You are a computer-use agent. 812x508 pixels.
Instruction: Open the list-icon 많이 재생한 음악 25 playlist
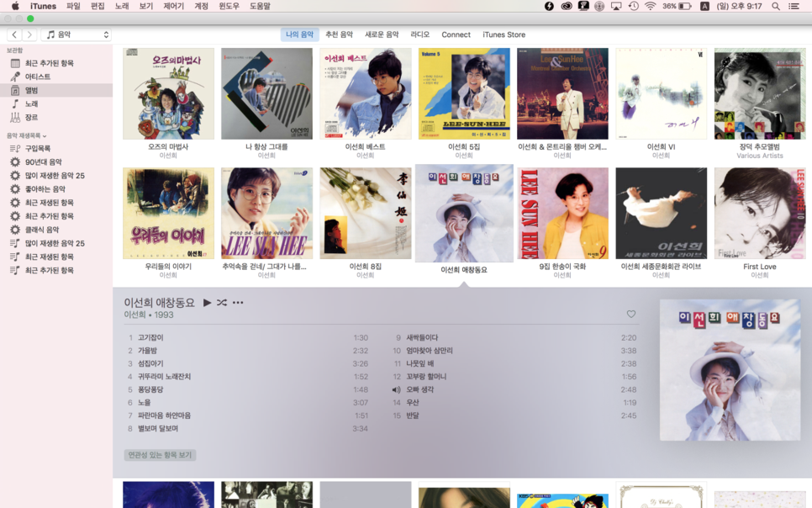coord(56,243)
